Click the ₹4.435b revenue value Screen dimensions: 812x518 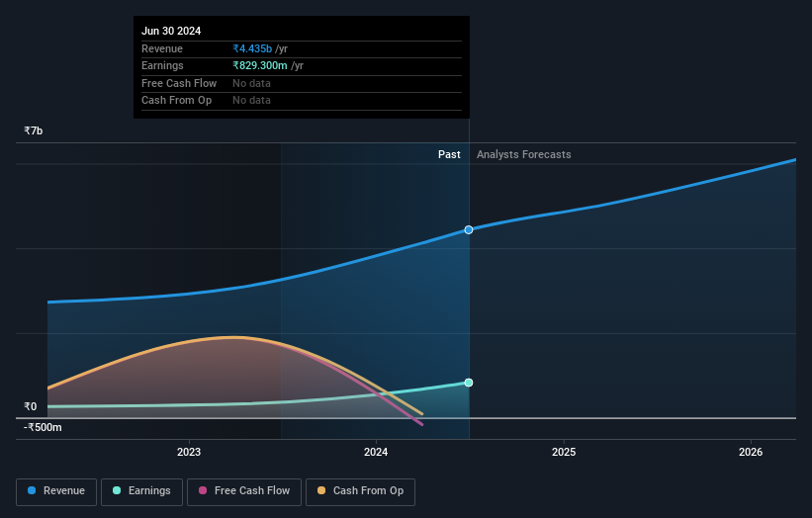[252, 48]
